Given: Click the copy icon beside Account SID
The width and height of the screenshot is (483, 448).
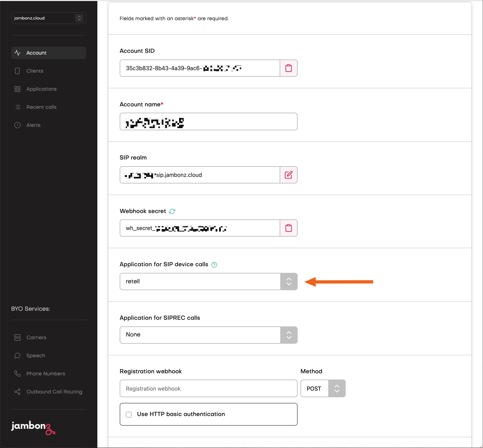Looking at the screenshot, I should 289,68.
